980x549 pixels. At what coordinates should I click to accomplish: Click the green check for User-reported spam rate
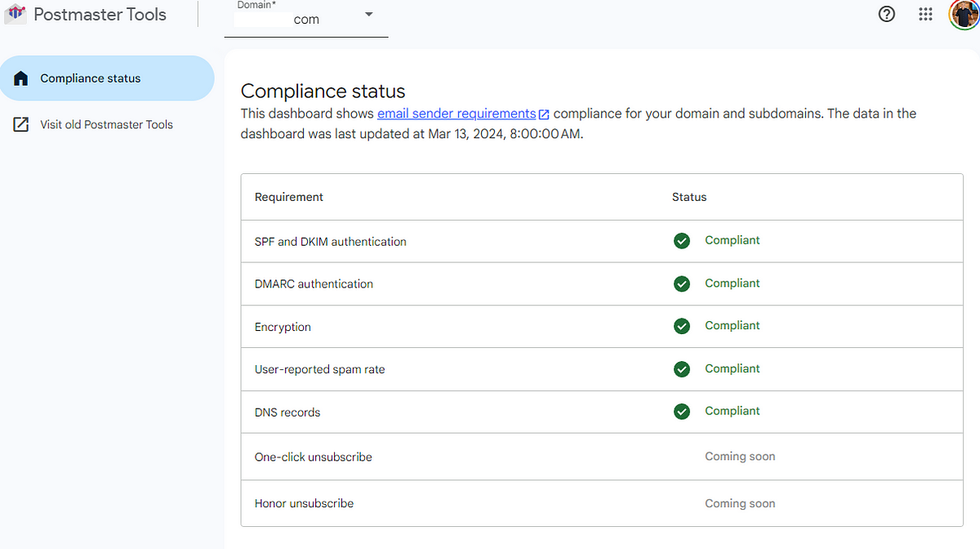coord(682,369)
